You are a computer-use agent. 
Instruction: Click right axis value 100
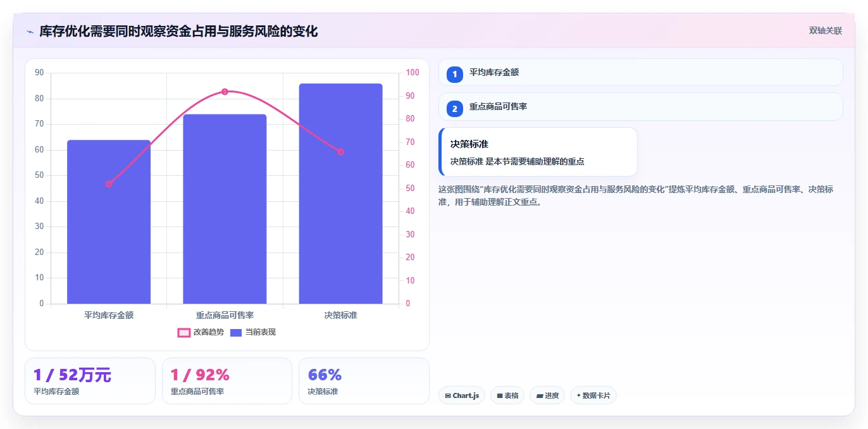(412, 73)
